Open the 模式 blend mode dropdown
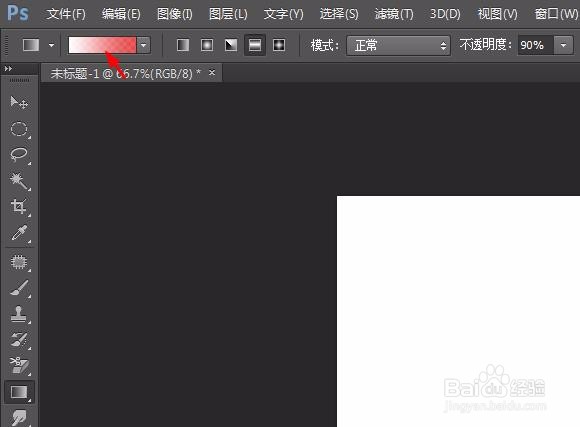Viewport: 580px width, 427px height. (x=398, y=46)
